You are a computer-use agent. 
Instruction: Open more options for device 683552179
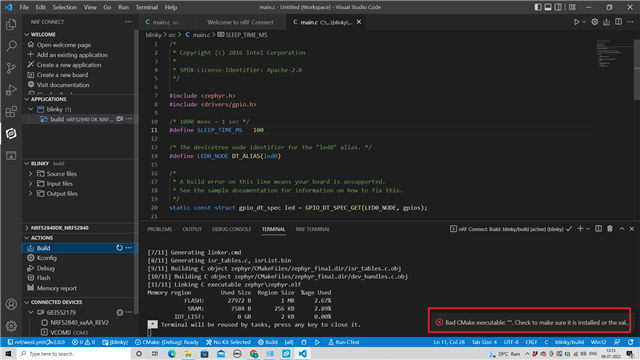pyautogui.click(x=129, y=312)
